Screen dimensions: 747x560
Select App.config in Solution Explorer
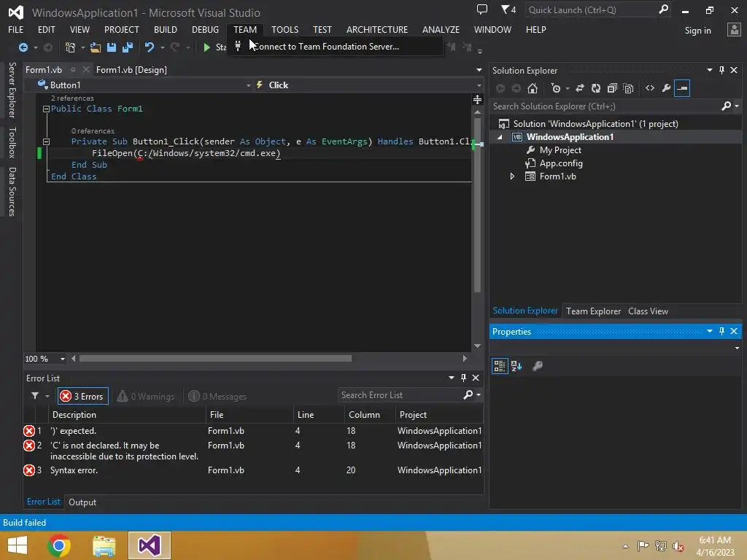coord(561,163)
